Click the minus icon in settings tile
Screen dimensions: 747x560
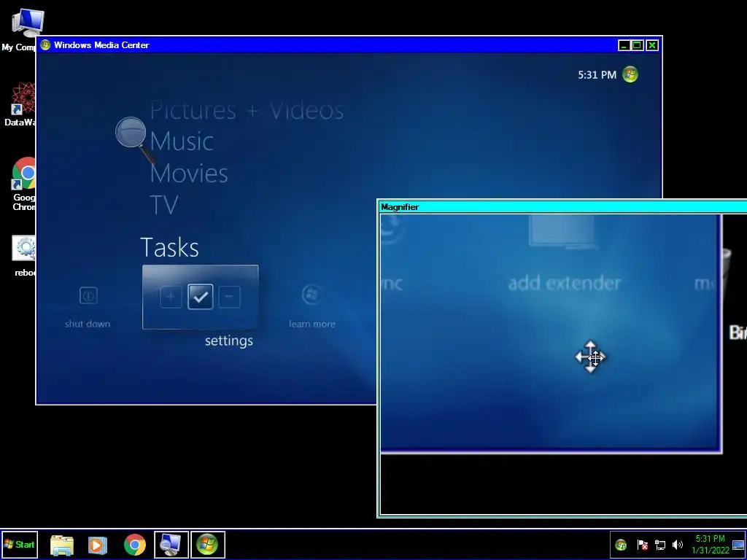click(229, 297)
